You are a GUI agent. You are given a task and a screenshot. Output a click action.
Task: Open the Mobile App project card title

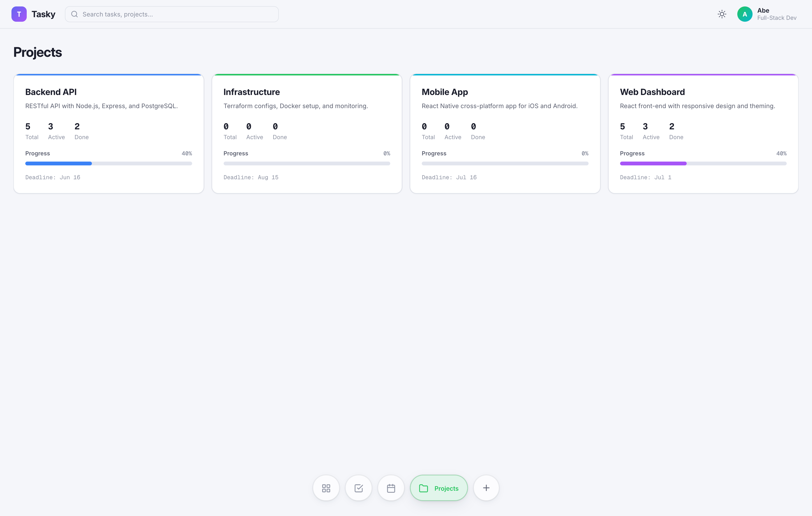[444, 92]
